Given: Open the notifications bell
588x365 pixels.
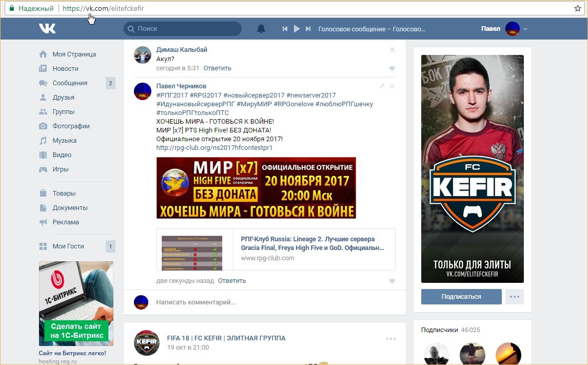Looking at the screenshot, I should (x=261, y=29).
